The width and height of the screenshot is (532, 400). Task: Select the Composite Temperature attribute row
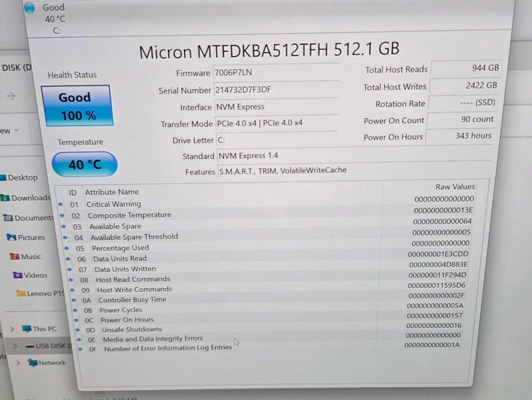[266, 213]
